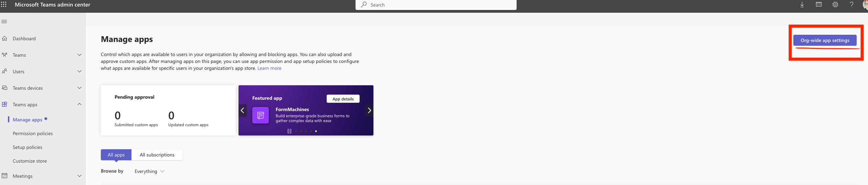Viewport: 868px width, 185px height.
Task: Switch to the All apps tab
Action: 116,155
